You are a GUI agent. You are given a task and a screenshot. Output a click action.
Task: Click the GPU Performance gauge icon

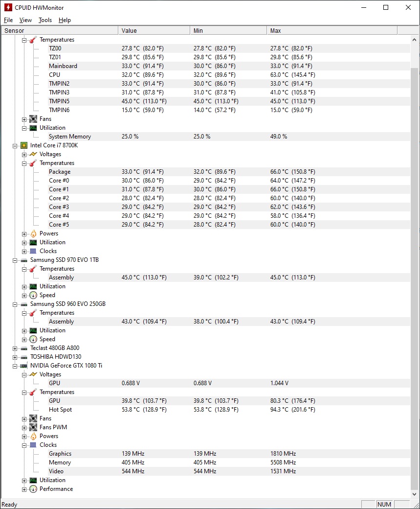(33, 489)
